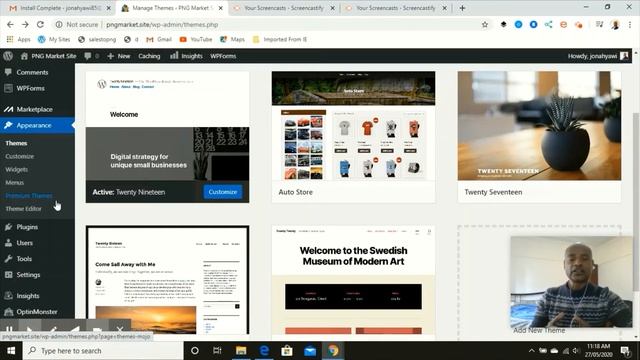
Task: Open Marketplace in the sidebar
Action: [34, 109]
